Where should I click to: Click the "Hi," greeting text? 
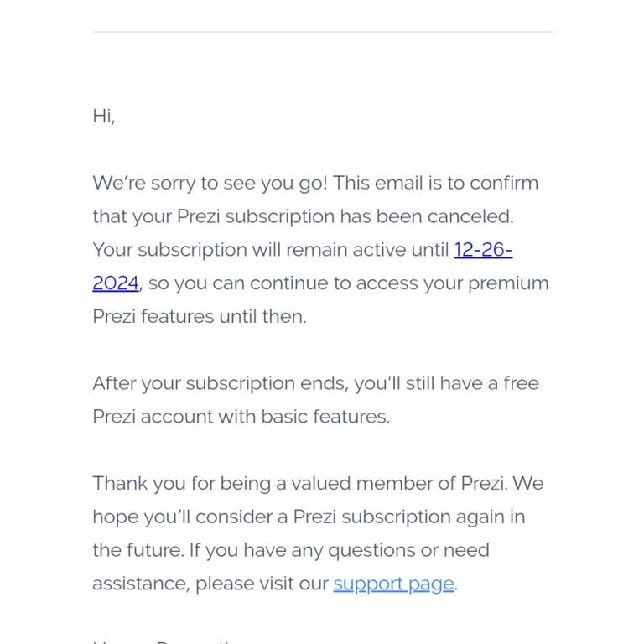coord(103,117)
